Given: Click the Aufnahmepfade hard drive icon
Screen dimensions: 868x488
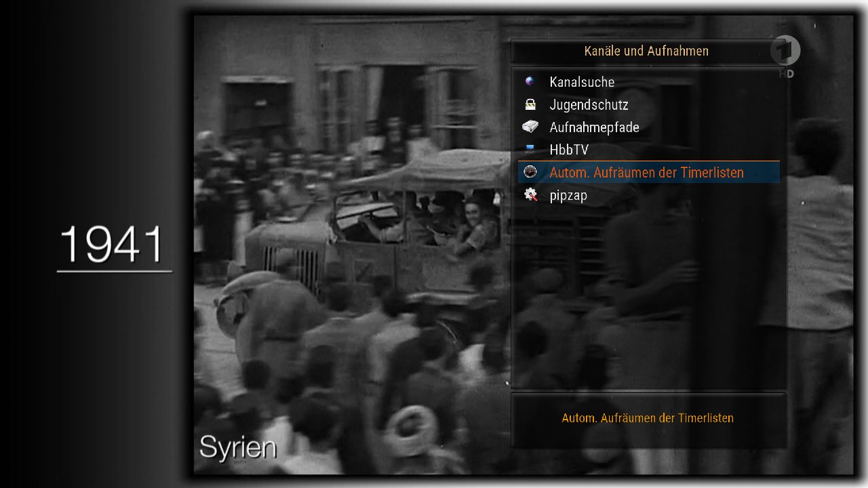Looking at the screenshot, I should [530, 127].
